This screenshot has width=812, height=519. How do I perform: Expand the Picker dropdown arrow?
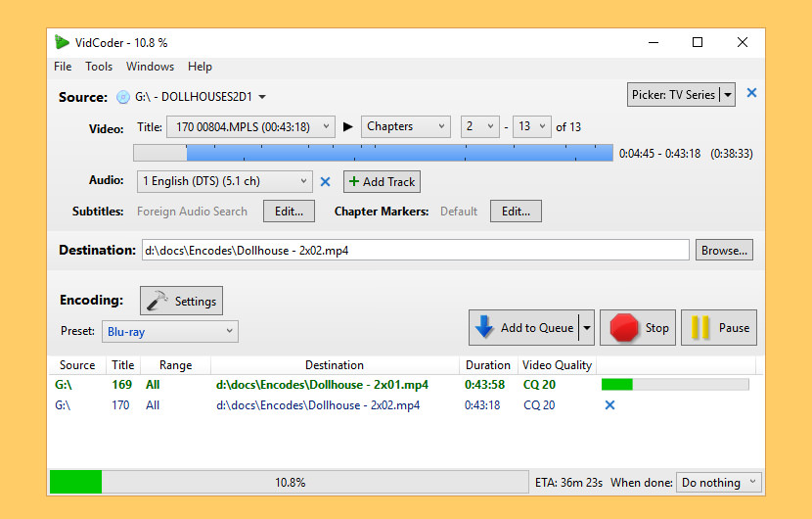click(728, 94)
